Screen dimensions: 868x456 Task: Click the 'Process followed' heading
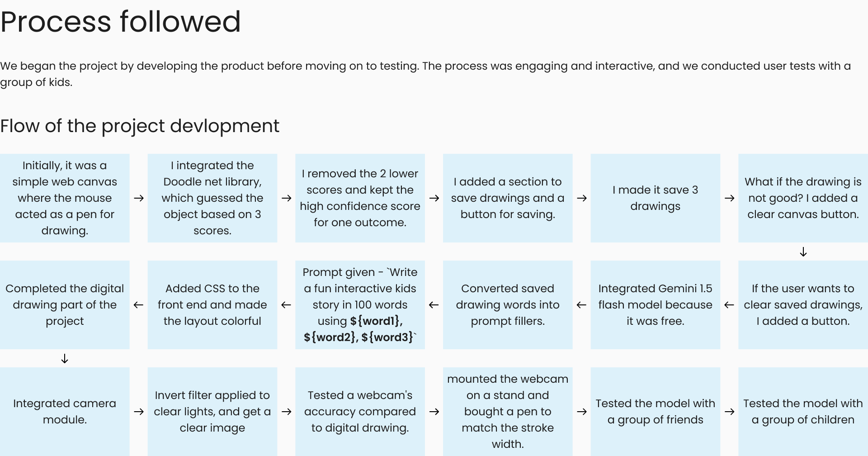[x=121, y=22]
